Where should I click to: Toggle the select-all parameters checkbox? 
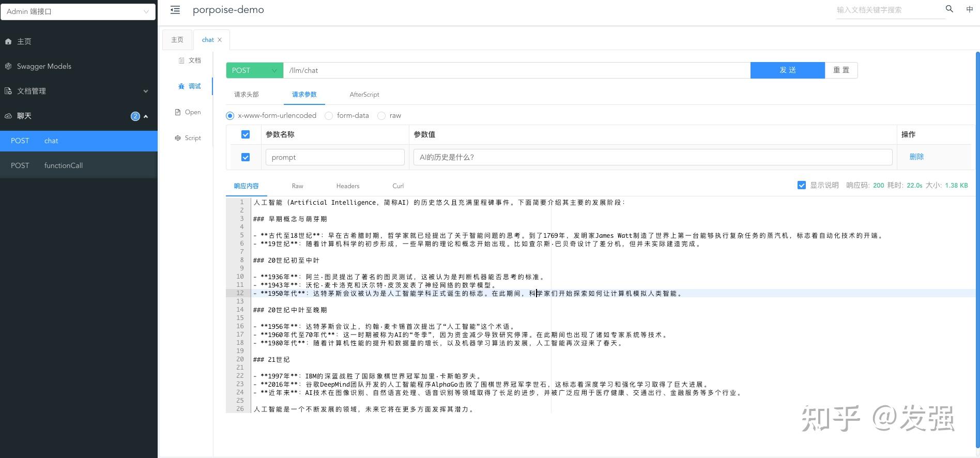[246, 134]
